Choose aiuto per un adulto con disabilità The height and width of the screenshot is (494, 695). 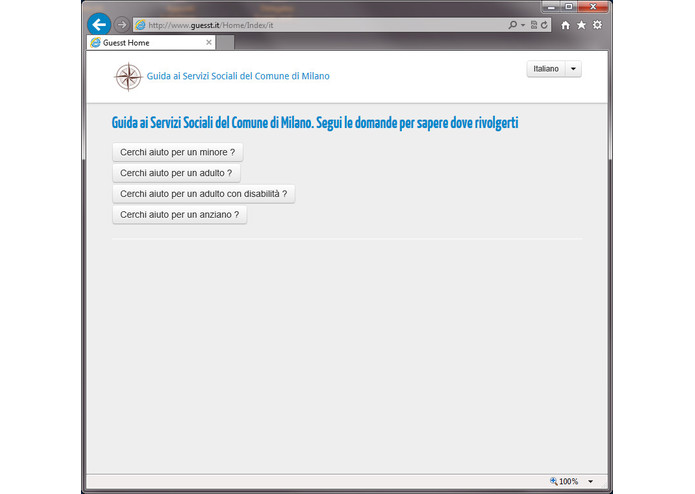point(203,194)
